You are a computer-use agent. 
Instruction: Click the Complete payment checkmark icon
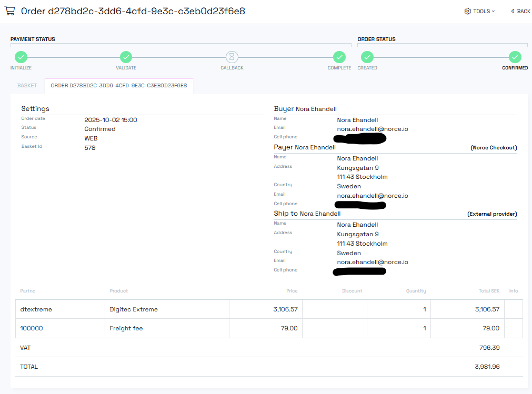[x=339, y=57]
